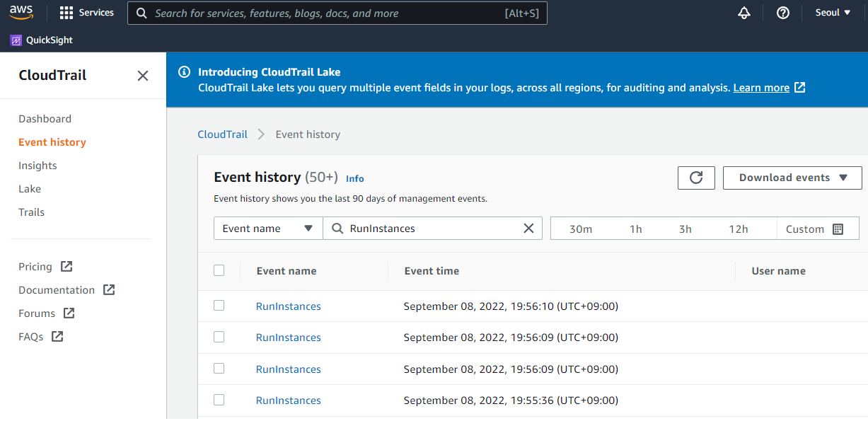Click the CloudTrail breadcrumb link
Image resolution: width=868 pixels, height=421 pixels.
click(222, 134)
